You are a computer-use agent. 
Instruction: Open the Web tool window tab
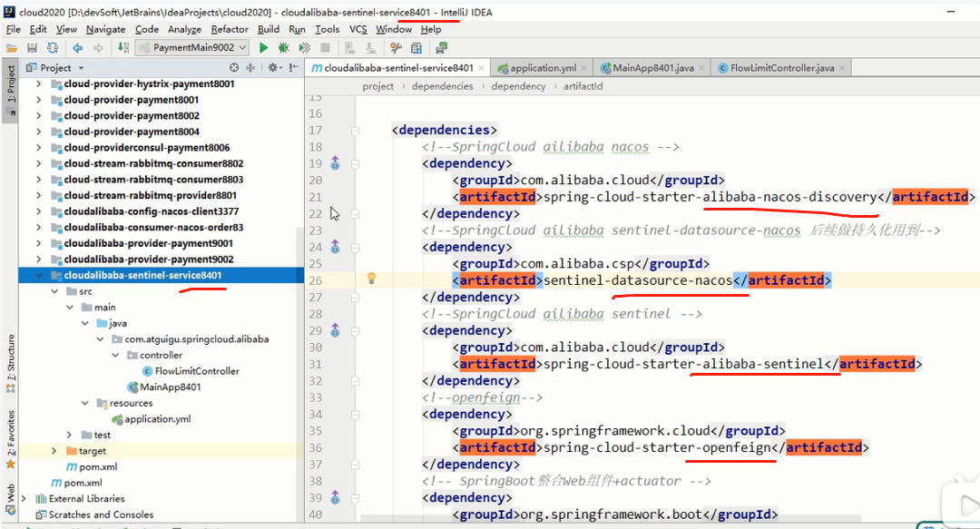pyautogui.click(x=10, y=498)
